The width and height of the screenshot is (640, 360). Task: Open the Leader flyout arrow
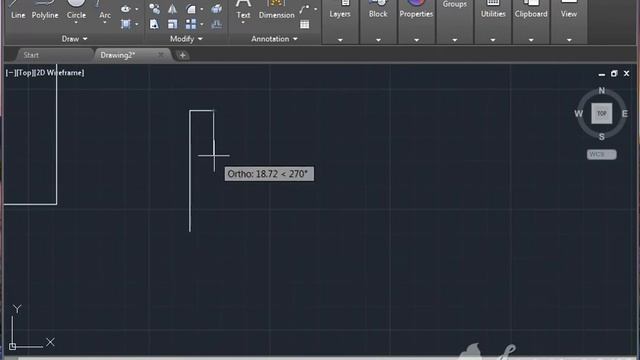[316, 9]
